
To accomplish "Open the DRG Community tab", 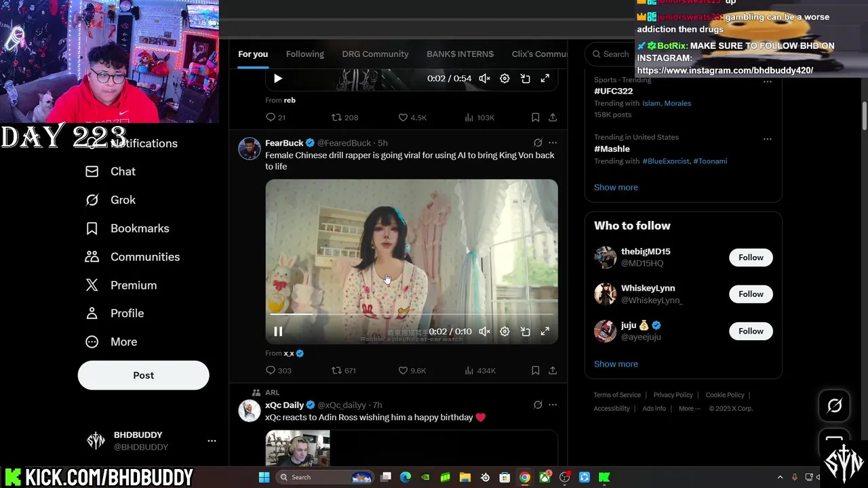I will pos(375,54).
